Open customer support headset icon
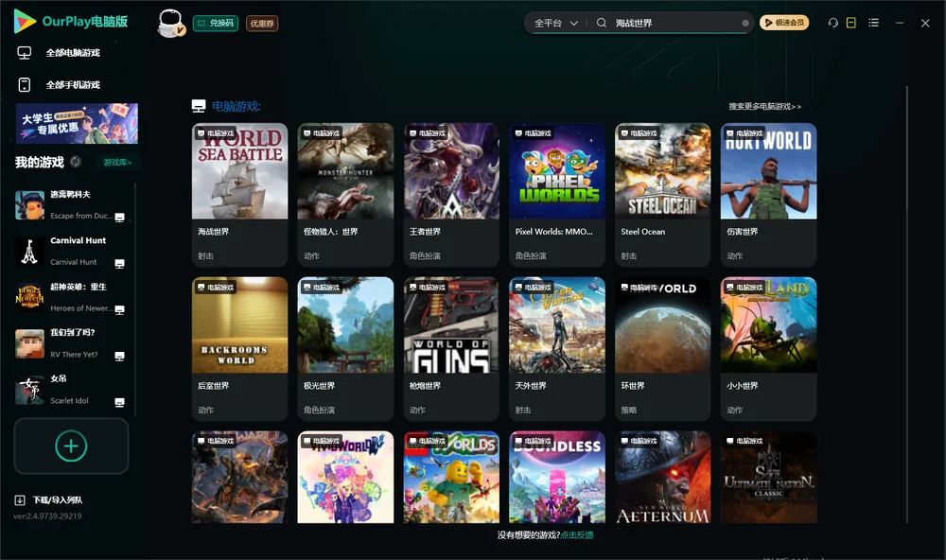Screen dimensions: 946x560 click(x=832, y=23)
